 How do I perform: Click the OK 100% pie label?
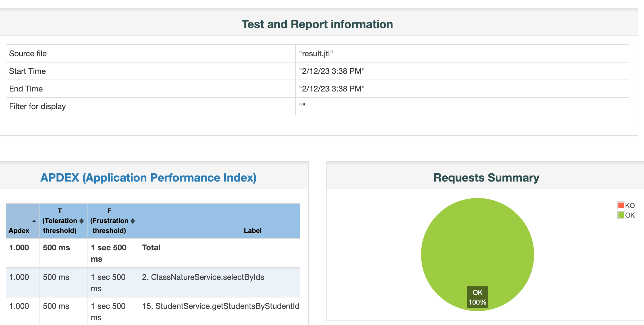(477, 297)
